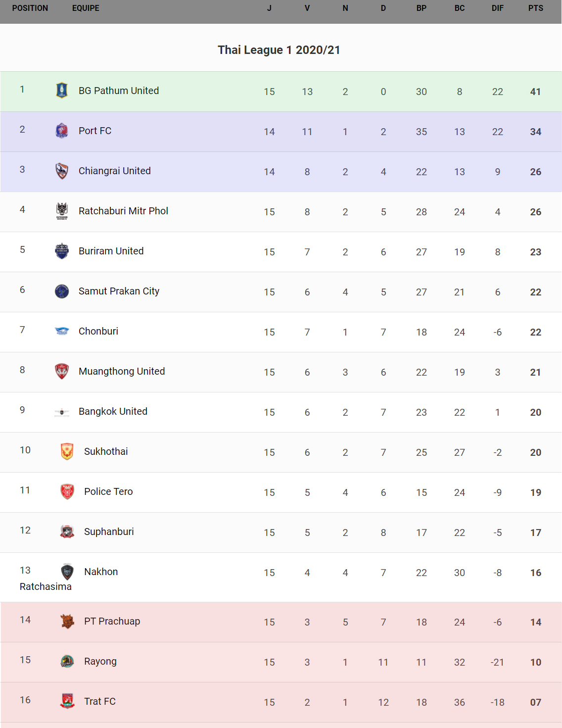The image size is (562, 728).
Task: Click the Nakhon Ratchasima team name
Action: click(x=101, y=572)
